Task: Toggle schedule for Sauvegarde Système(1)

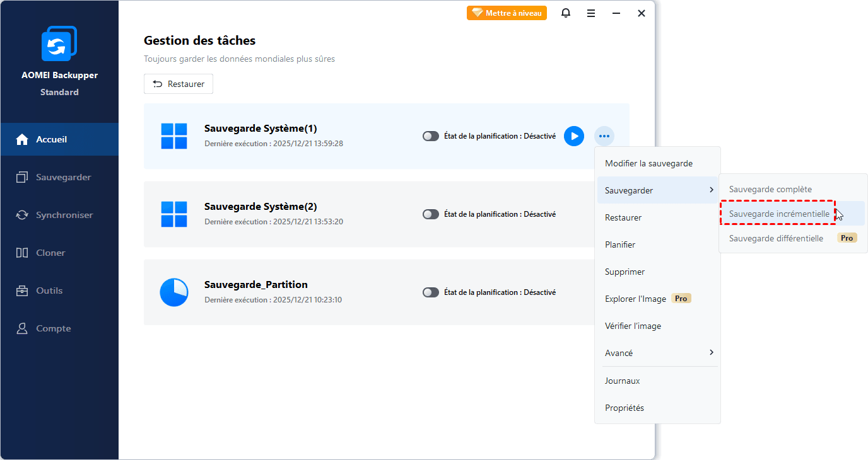Action: 431,136
